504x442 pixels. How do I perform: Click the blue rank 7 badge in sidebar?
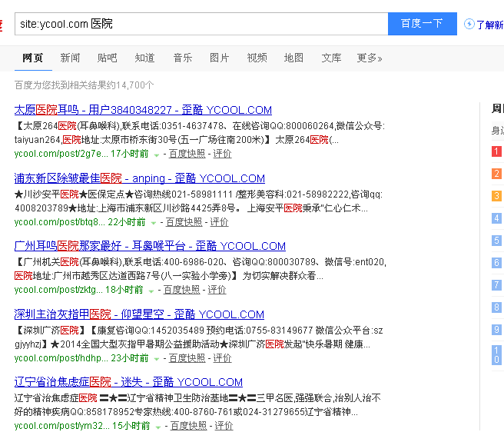496,285
